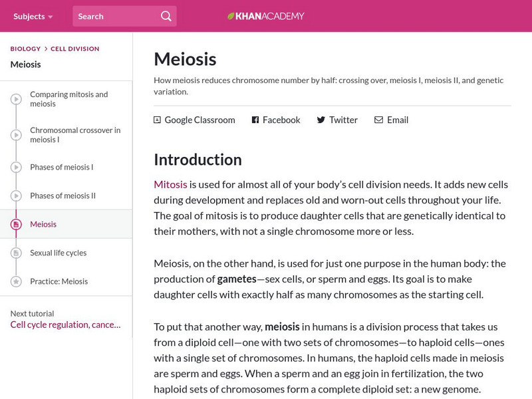Type in the Search field

click(116, 16)
